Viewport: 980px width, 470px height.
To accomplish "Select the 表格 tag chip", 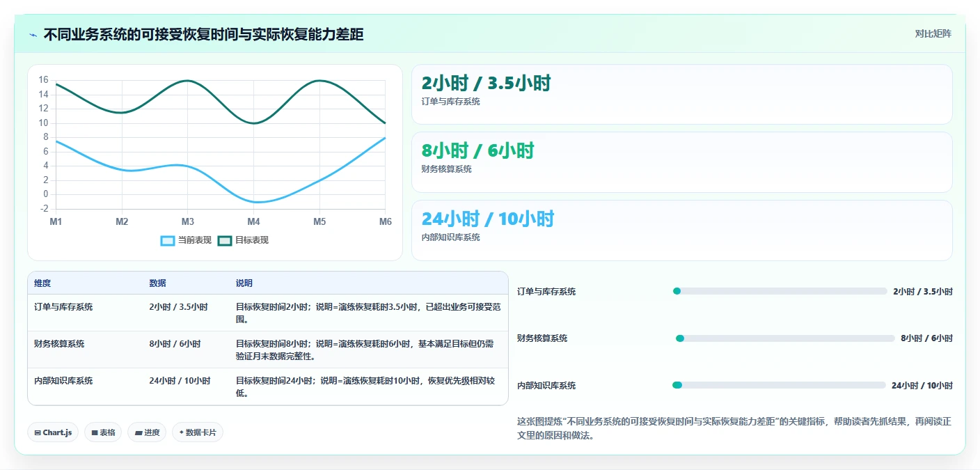I will 103,432.
